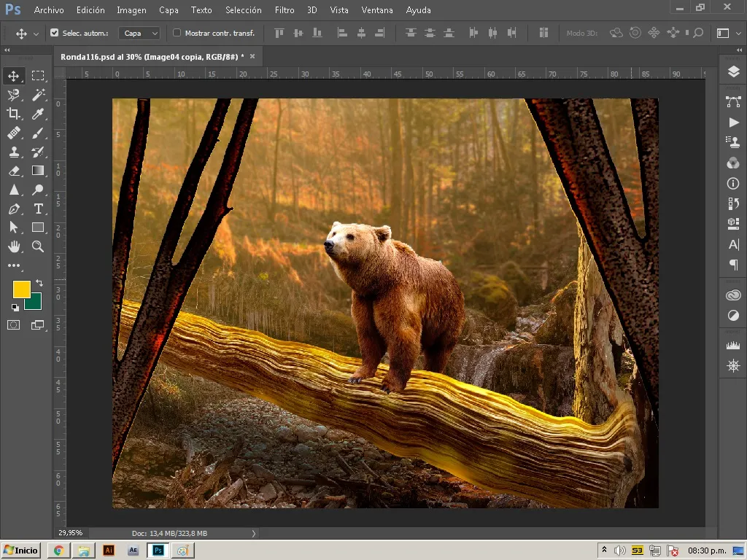
Task: Select the History Brush tool
Action: pyautogui.click(x=38, y=152)
